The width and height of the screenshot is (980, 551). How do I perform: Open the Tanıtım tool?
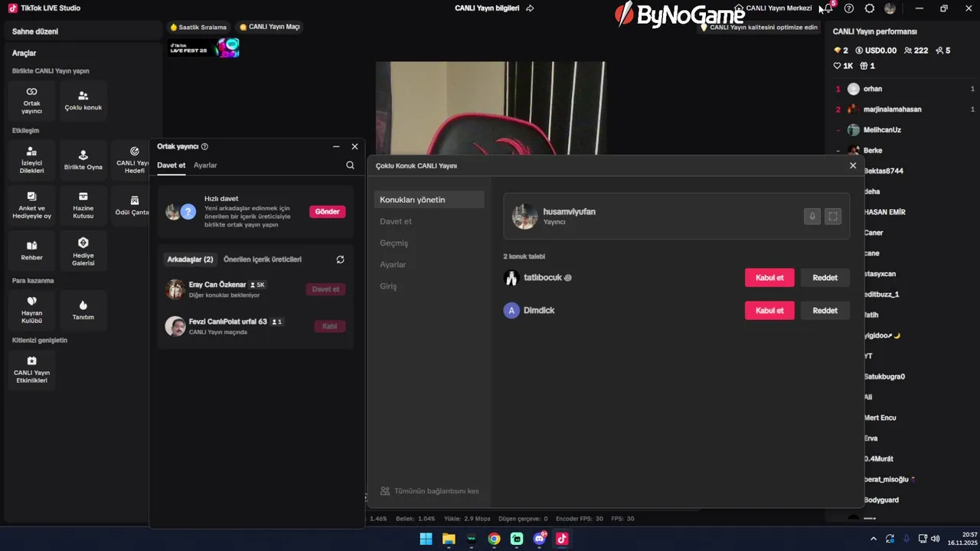point(83,310)
